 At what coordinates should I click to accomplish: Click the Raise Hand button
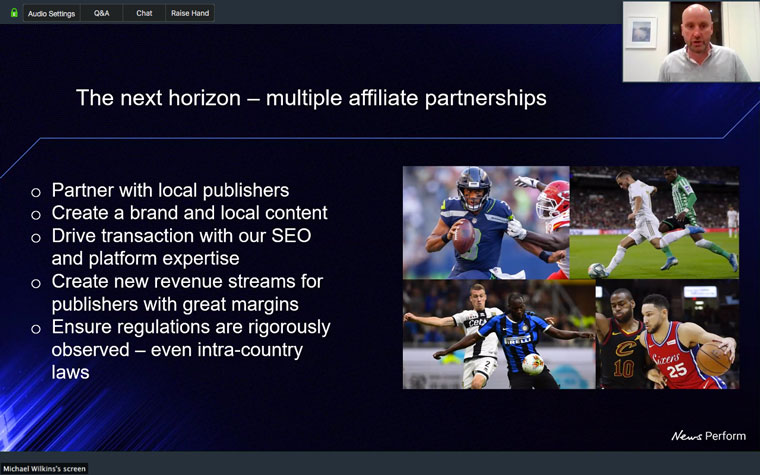click(x=190, y=13)
